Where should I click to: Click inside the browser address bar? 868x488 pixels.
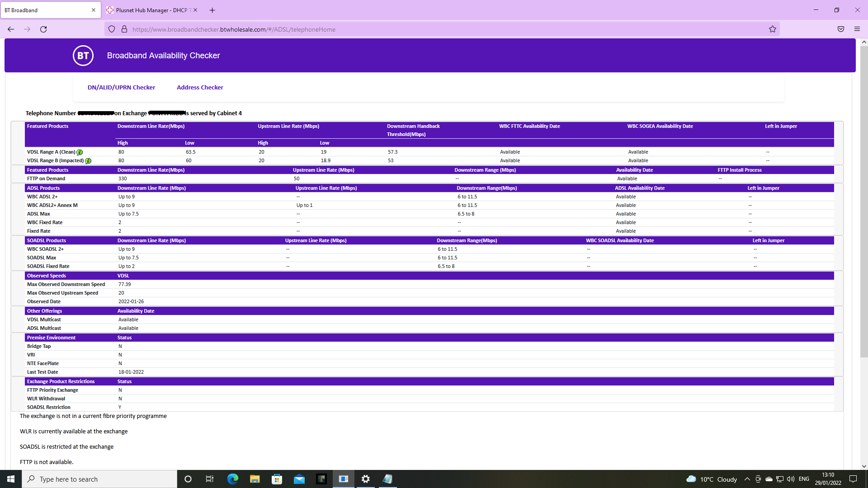(316, 29)
